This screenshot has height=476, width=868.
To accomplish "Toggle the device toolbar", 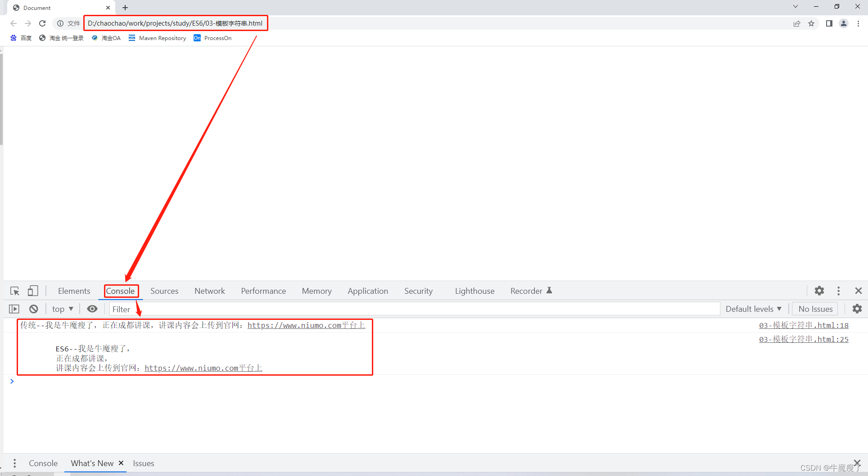I will click(33, 291).
